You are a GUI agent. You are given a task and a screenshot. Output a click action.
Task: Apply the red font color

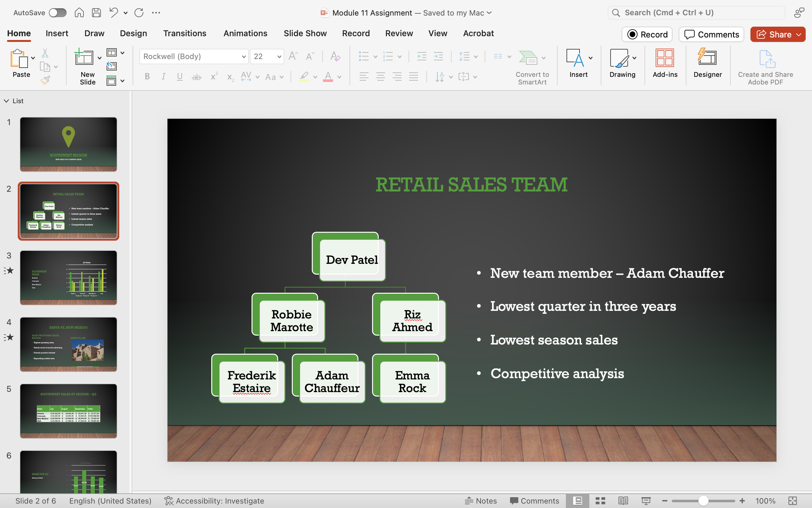coord(328,77)
